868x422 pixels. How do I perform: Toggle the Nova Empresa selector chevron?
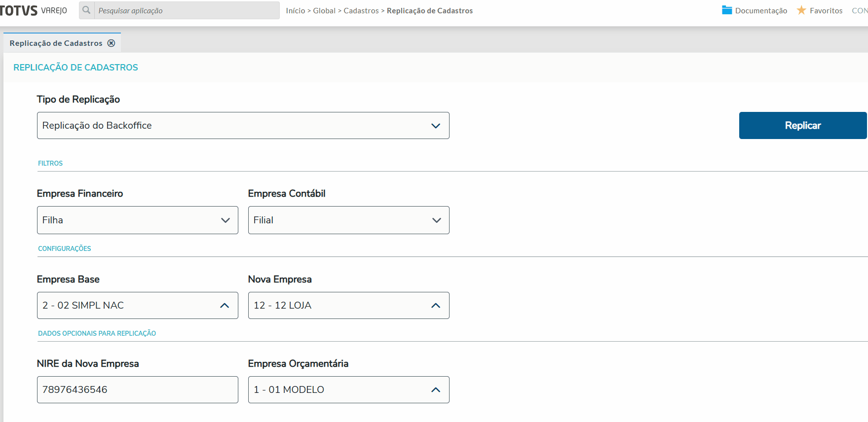pyautogui.click(x=435, y=306)
